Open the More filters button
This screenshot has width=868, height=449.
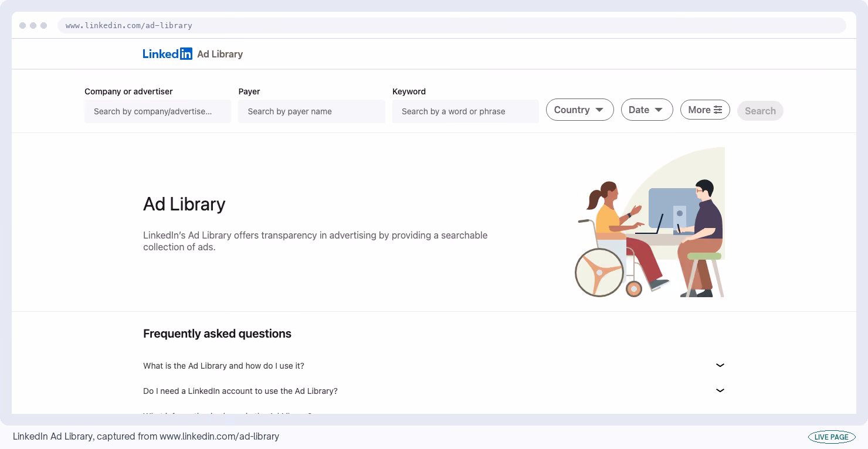click(x=705, y=110)
